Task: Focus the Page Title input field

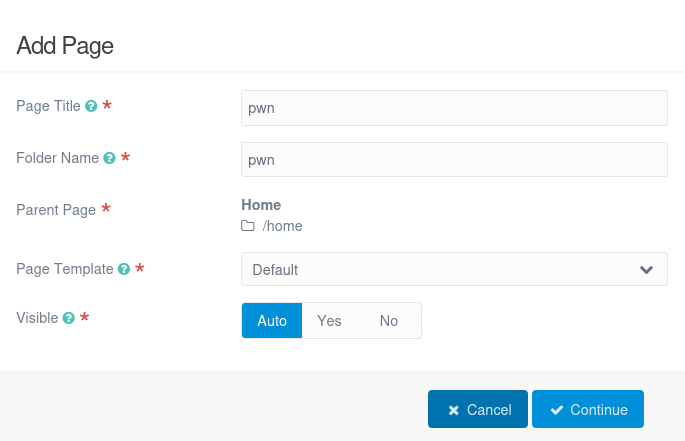Action: point(454,108)
